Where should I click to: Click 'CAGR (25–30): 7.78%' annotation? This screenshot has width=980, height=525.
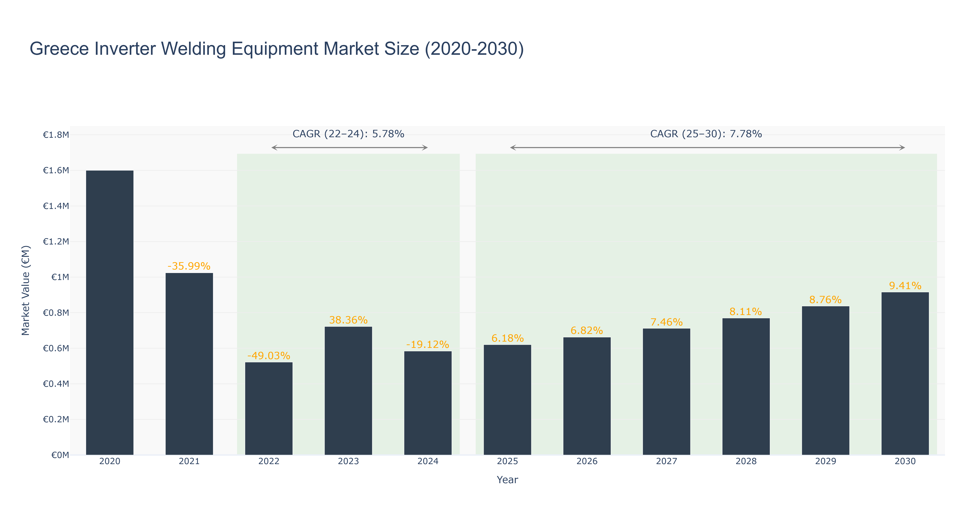tap(706, 134)
